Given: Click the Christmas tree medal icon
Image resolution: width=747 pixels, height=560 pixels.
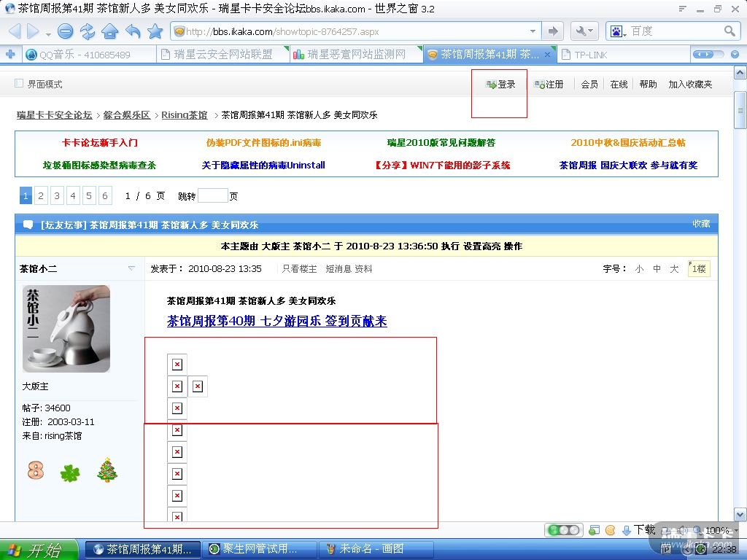Looking at the screenshot, I should click(x=107, y=470).
